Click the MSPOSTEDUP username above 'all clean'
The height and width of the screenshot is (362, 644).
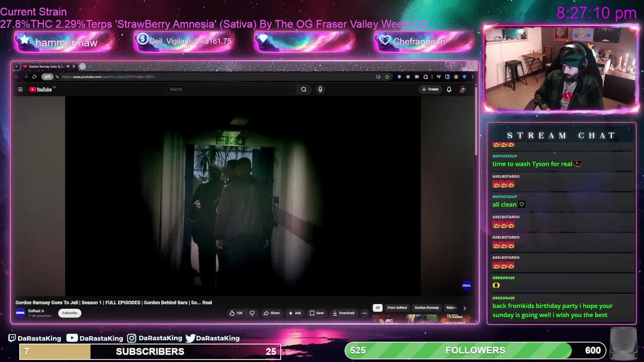click(505, 197)
